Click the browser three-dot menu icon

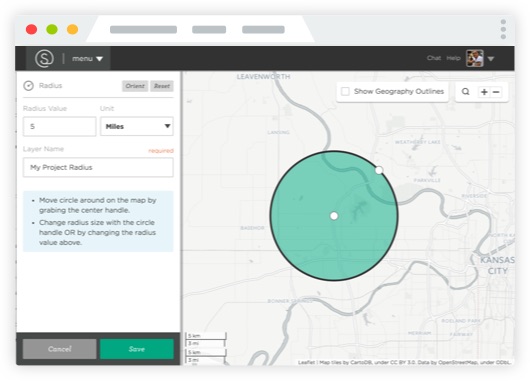click(x=503, y=29)
